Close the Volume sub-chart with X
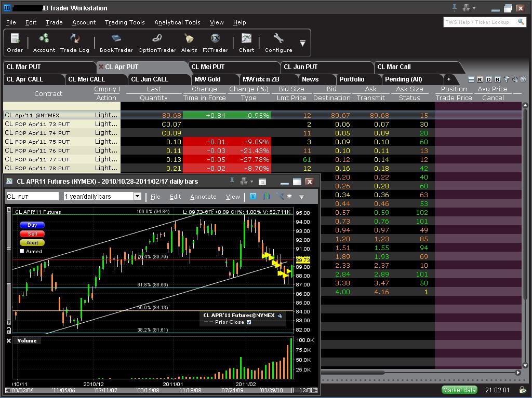Image resolution: width=532 pixels, height=398 pixels. 9,341
